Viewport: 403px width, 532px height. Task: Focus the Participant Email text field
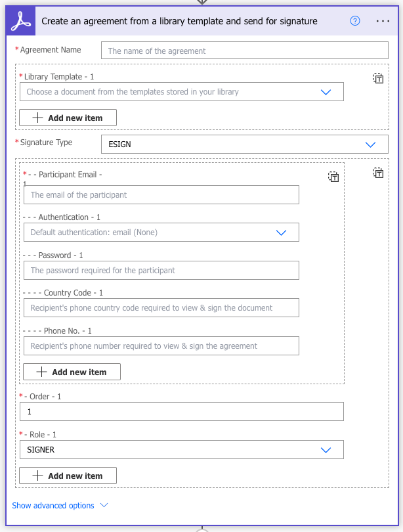(x=161, y=195)
